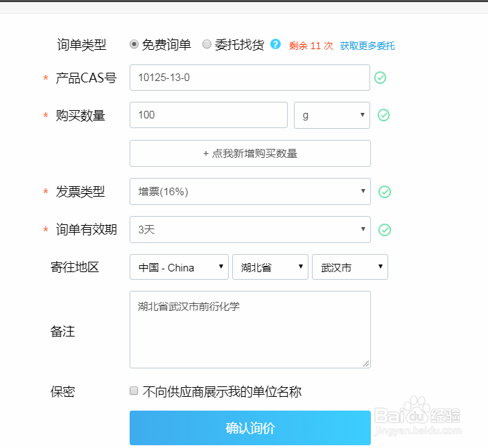This screenshot has width=488, height=448.
Task: Click the 产品CAS号 input field
Action: point(250,78)
